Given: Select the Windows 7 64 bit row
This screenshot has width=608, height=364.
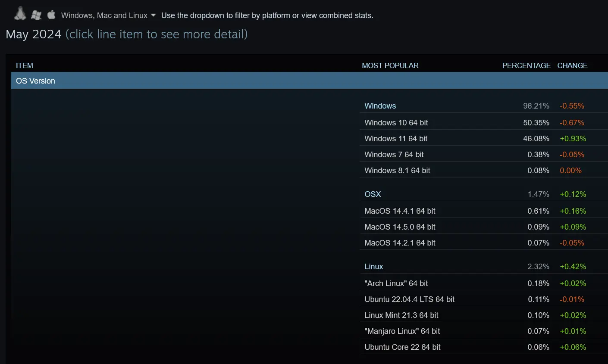Looking at the screenshot, I should pyautogui.click(x=394, y=154).
